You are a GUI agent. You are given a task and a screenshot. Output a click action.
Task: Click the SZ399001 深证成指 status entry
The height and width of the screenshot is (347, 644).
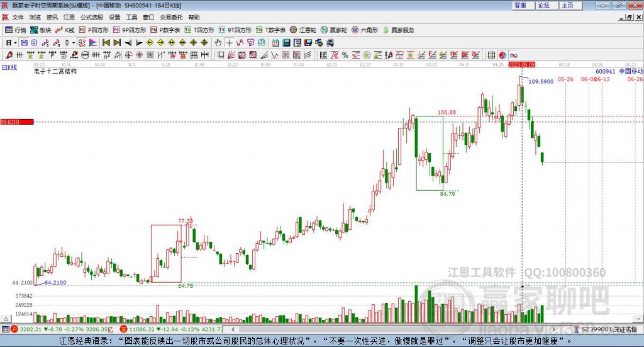click(x=606, y=329)
